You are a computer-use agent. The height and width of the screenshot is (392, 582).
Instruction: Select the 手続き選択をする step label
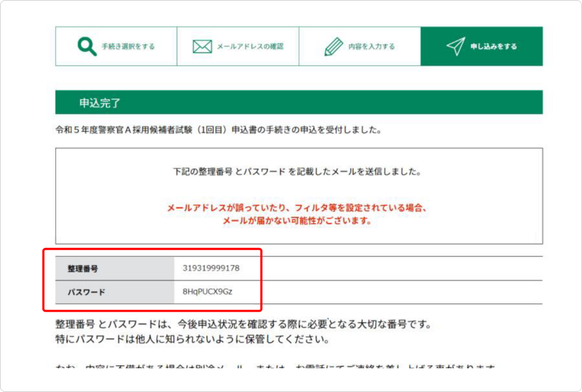coord(128,47)
